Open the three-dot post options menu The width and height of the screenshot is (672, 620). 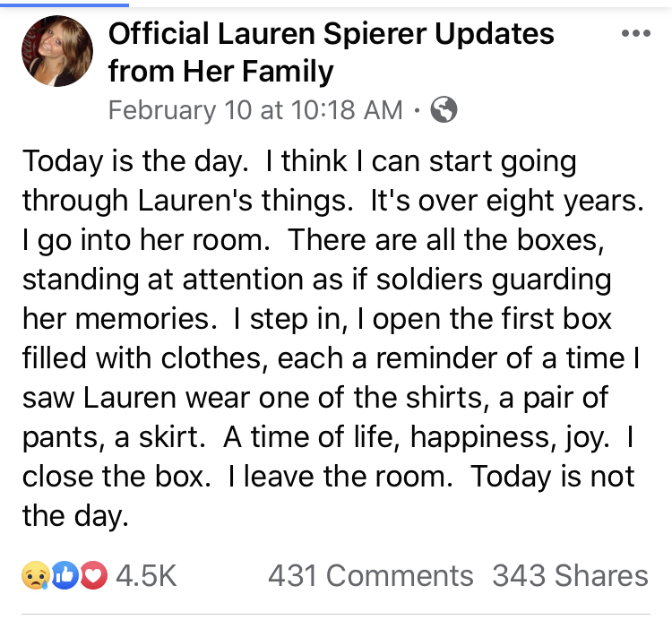635,33
